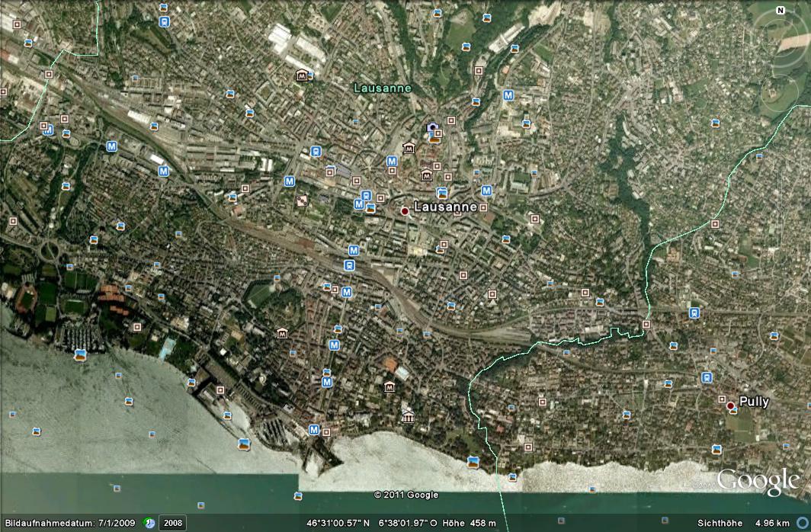This screenshot has width=811, height=532.
Task: Open the large photo icon by the western marina
Action: pyautogui.click(x=81, y=354)
